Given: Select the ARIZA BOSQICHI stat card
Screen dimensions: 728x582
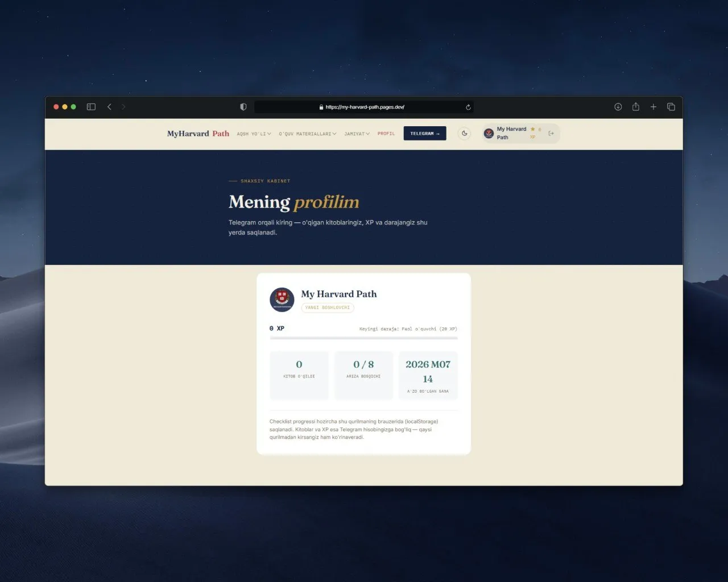Looking at the screenshot, I should tap(363, 375).
